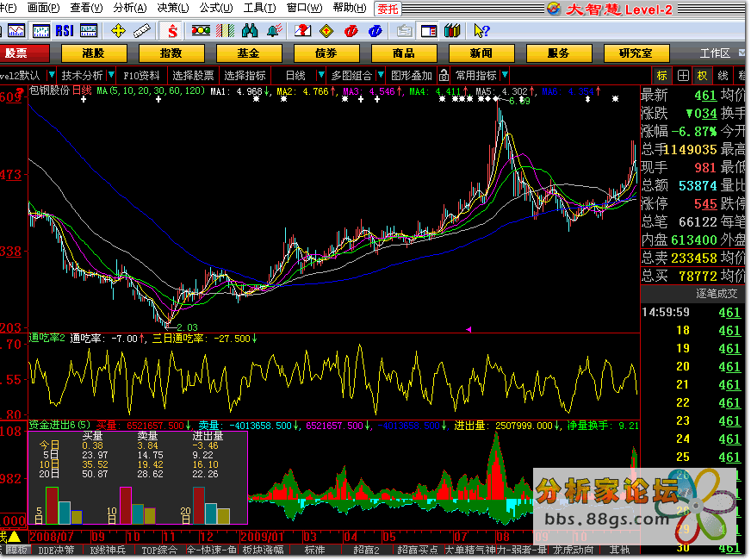Select the 新闻 category button

point(481,53)
